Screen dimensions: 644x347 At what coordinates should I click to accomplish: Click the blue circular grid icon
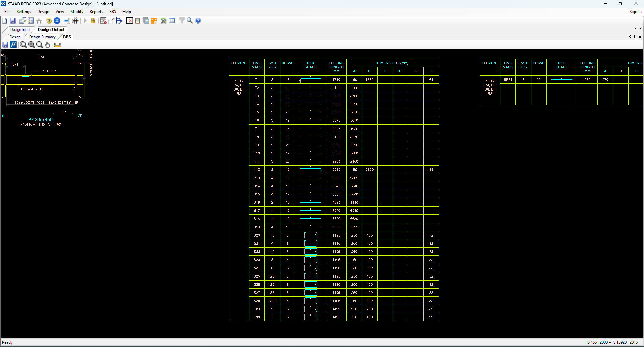click(x=57, y=21)
